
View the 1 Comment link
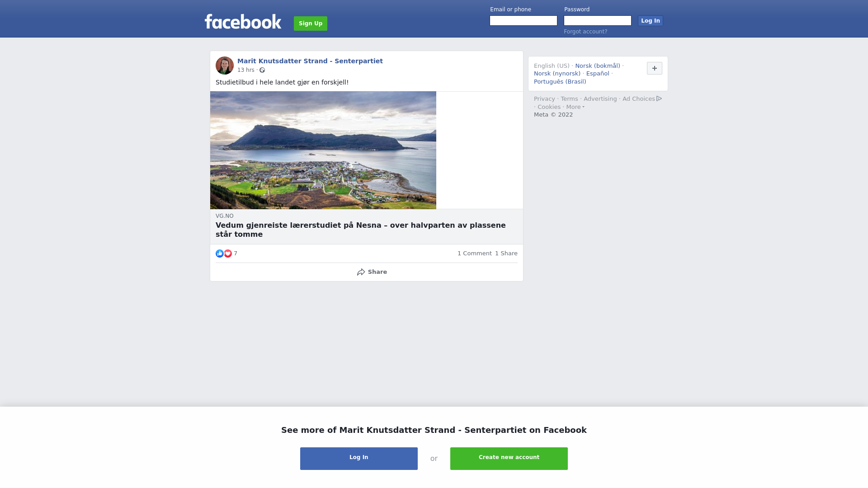474,253
